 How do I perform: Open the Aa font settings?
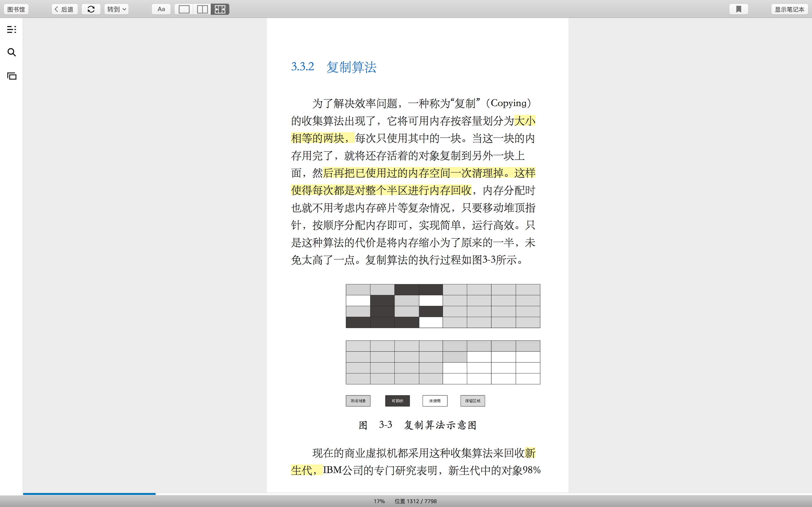161,9
